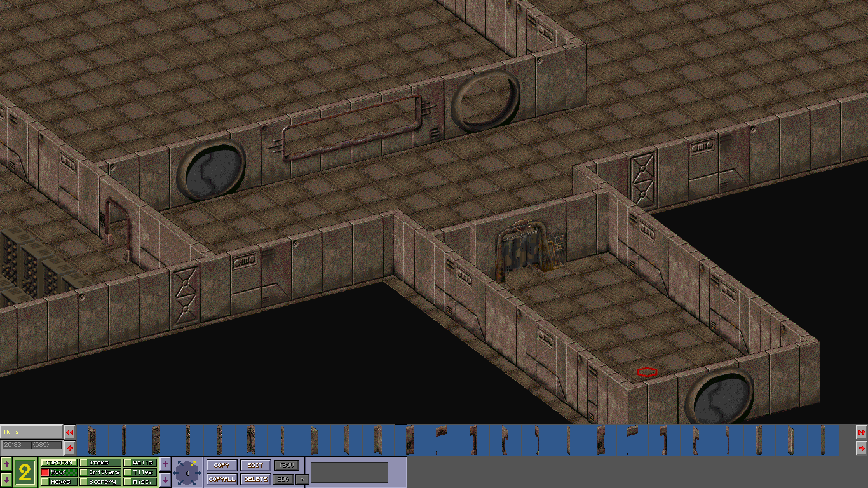
Task: Click the DELETE button
Action: pos(255,479)
